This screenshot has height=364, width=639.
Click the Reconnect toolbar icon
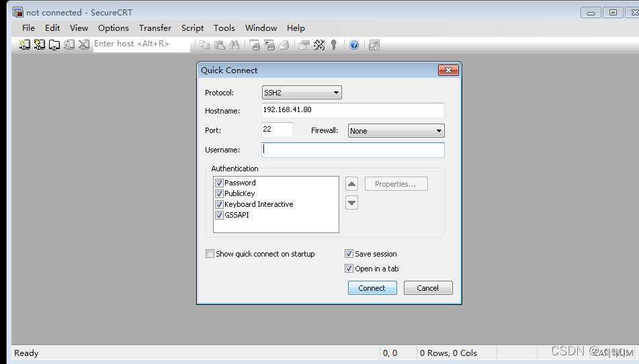click(x=69, y=45)
